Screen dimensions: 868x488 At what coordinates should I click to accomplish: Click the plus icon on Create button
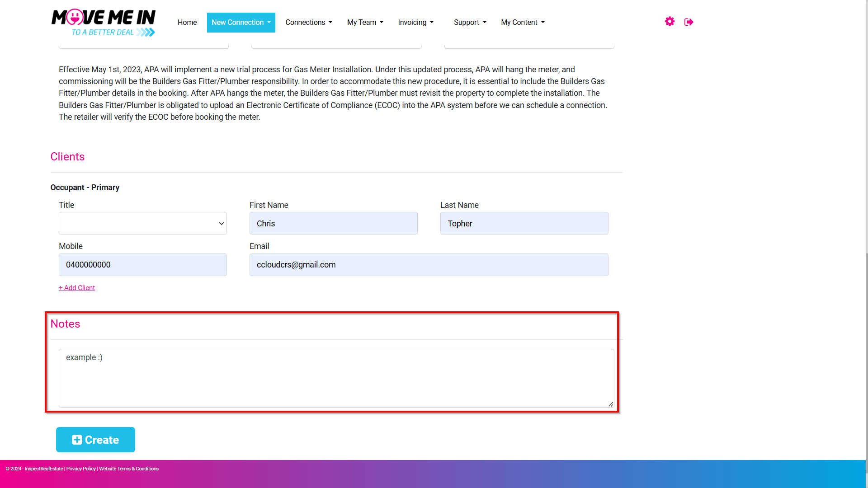(77, 440)
